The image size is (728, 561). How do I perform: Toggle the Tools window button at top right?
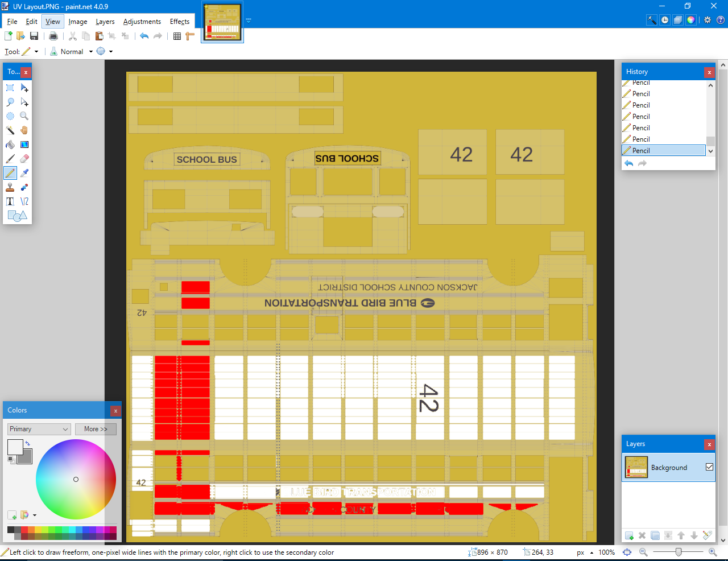click(x=652, y=20)
